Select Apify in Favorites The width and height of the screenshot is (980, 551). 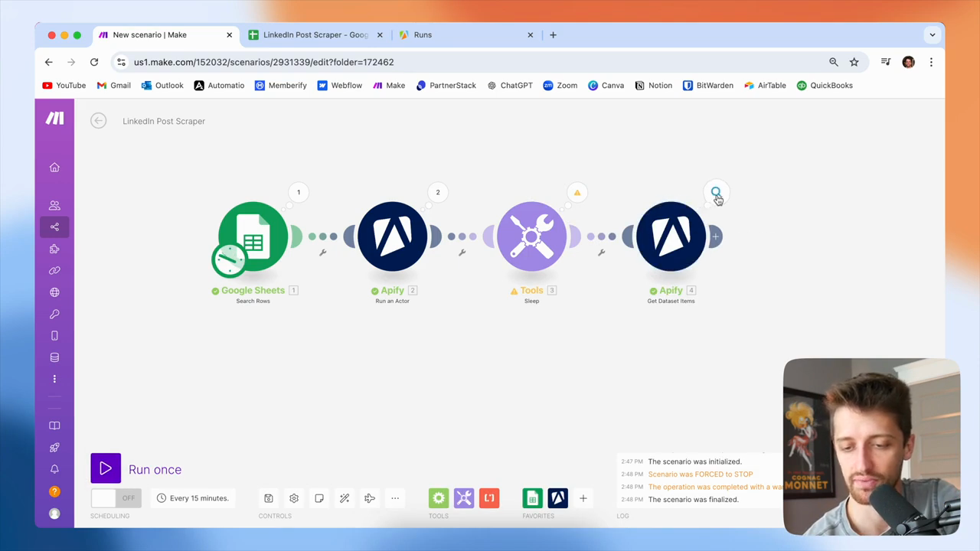(557, 498)
